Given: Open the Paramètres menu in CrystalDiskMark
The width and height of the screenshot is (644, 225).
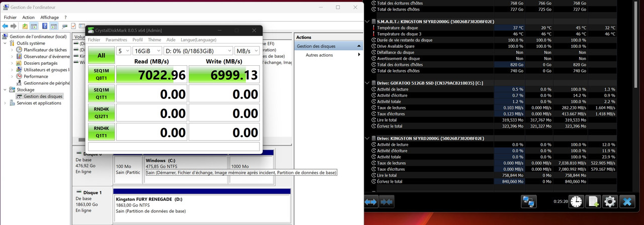Looking at the screenshot, I should coord(116,40).
